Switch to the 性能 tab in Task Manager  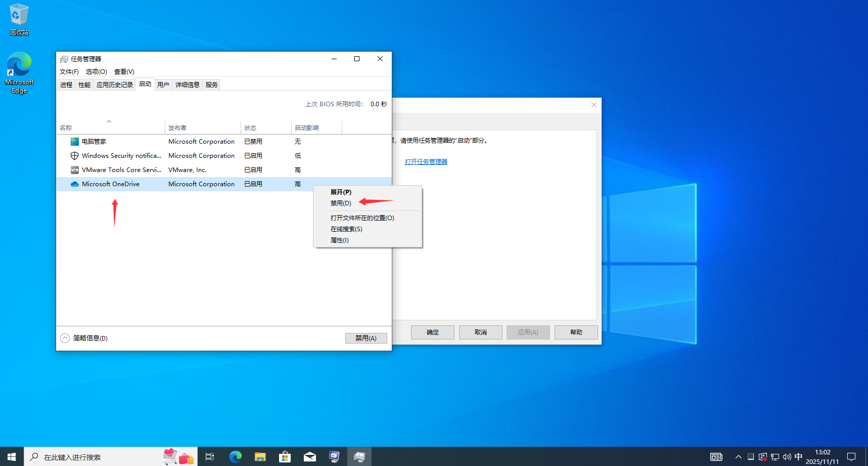click(84, 84)
